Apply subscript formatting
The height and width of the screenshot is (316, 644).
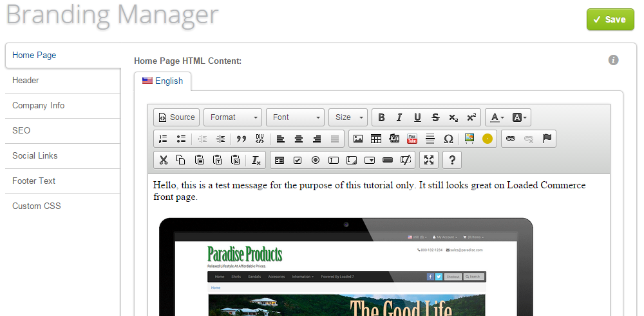453,117
